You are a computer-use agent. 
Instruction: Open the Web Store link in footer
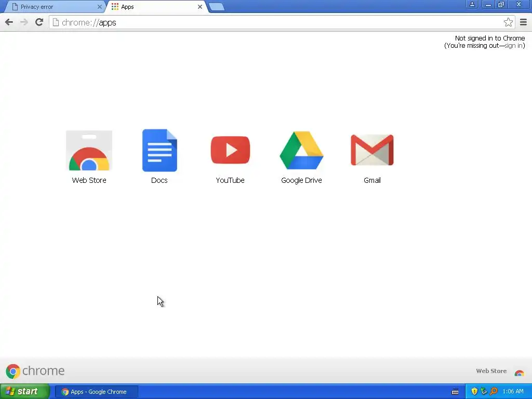point(500,371)
